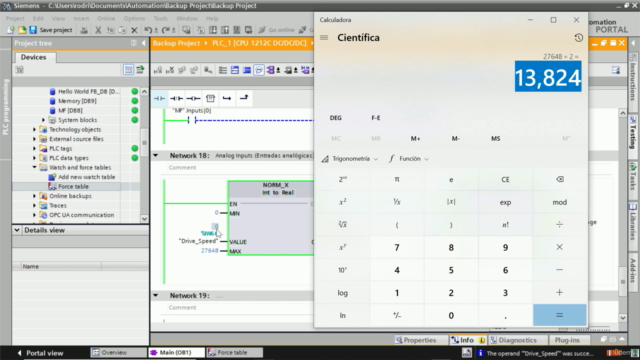Expand the Online backups tree node
This screenshot has height=360, width=640.
[35, 196]
